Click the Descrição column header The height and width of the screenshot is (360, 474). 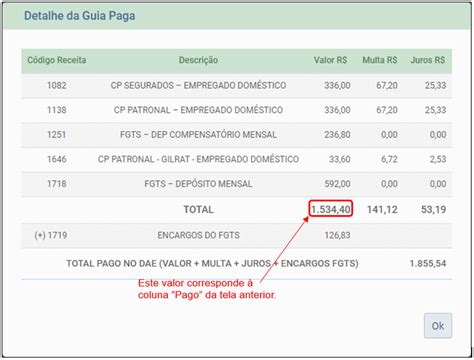pos(198,60)
